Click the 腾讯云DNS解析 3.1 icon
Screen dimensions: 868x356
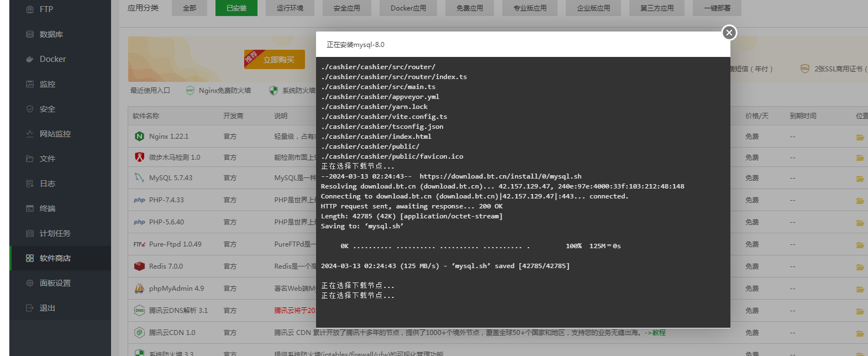[x=139, y=311]
